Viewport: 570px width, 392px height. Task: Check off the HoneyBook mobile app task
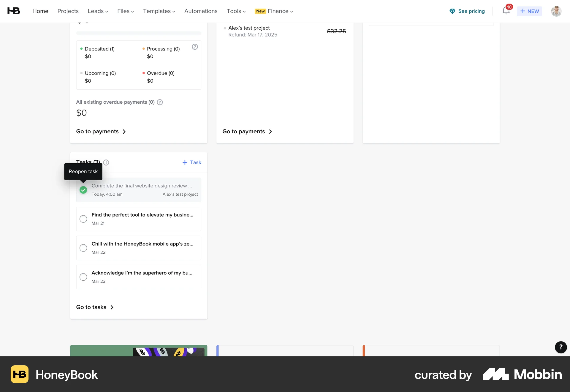coord(83,248)
